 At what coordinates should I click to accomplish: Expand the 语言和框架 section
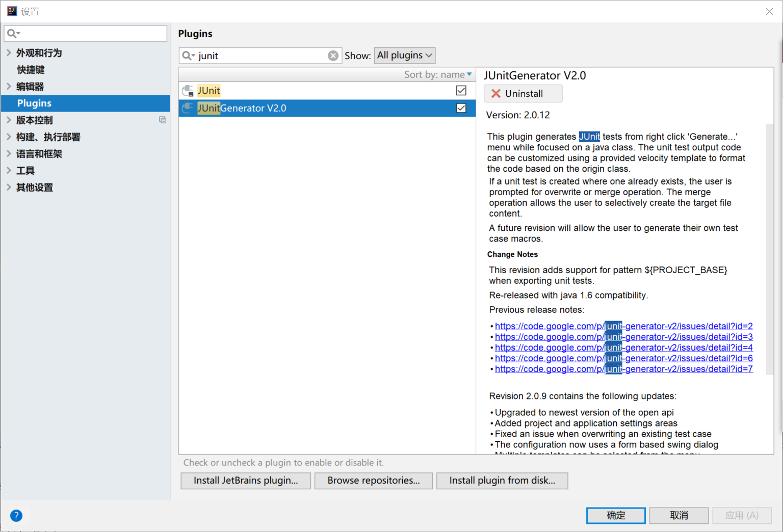pos(9,153)
